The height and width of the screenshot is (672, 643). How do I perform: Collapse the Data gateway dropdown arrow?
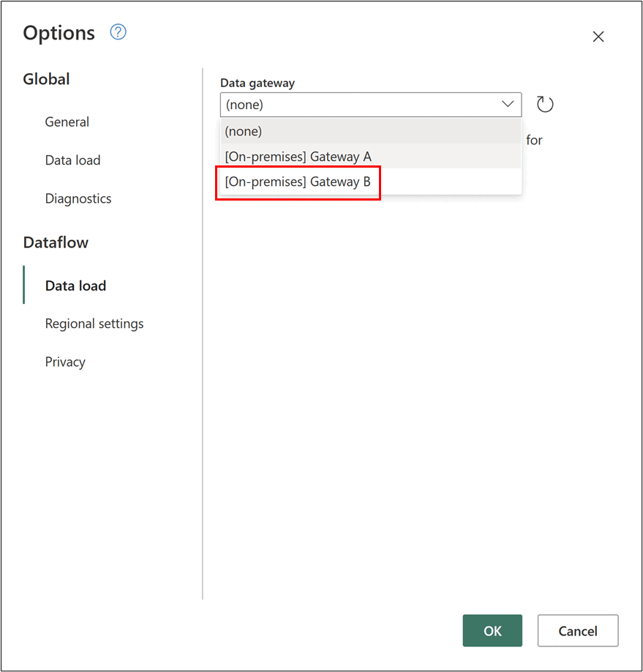point(508,105)
